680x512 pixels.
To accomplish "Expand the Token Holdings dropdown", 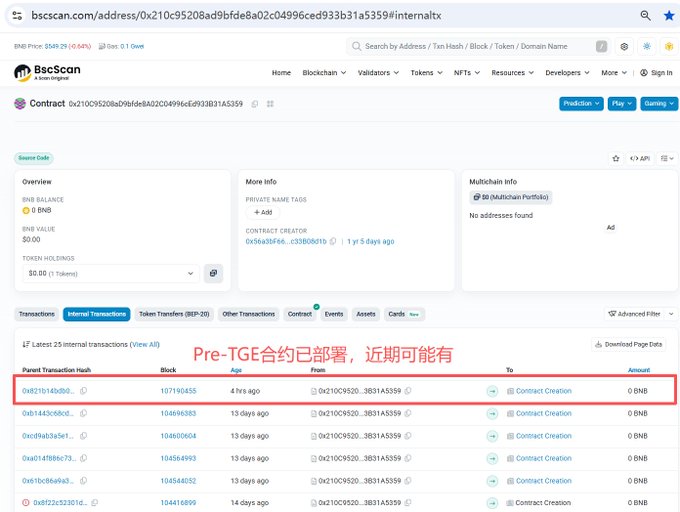I will coord(111,274).
